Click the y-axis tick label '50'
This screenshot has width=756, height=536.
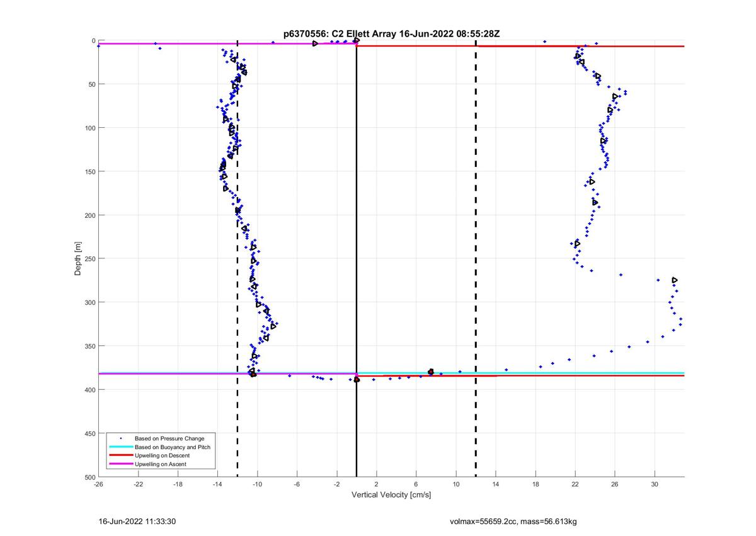[x=92, y=84]
